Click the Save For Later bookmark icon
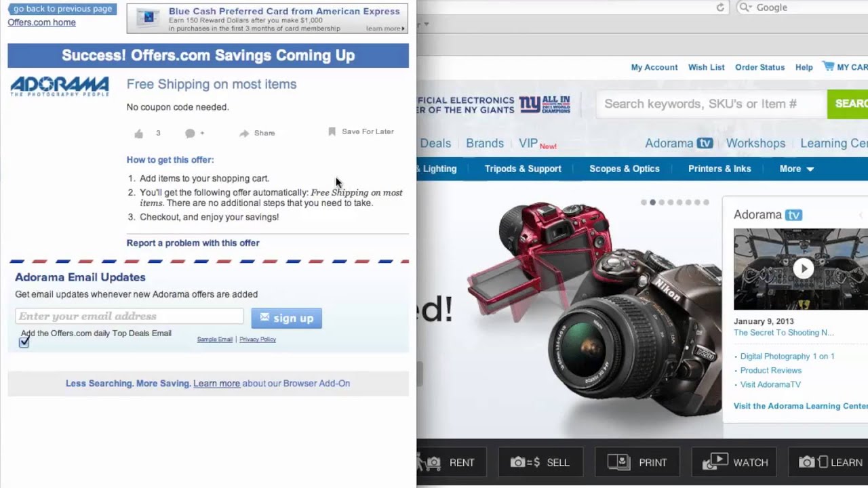This screenshot has height=488, width=868. point(332,131)
